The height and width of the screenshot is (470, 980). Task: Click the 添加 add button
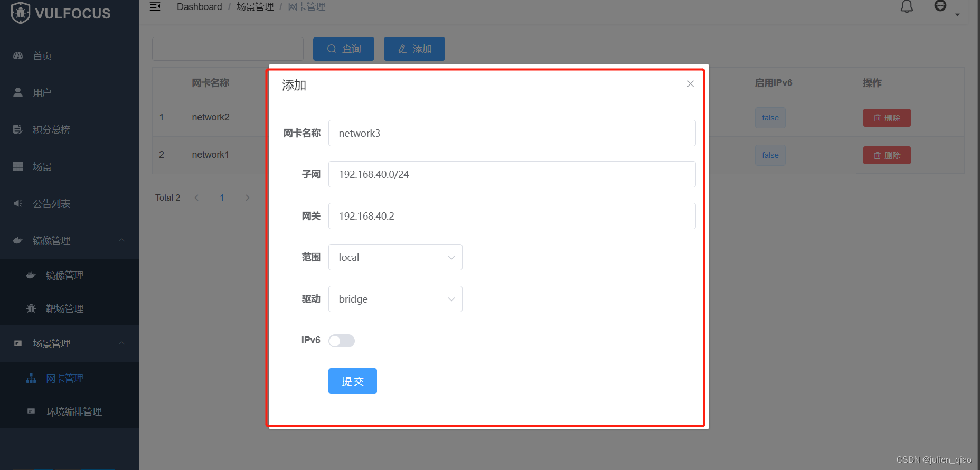coord(414,49)
